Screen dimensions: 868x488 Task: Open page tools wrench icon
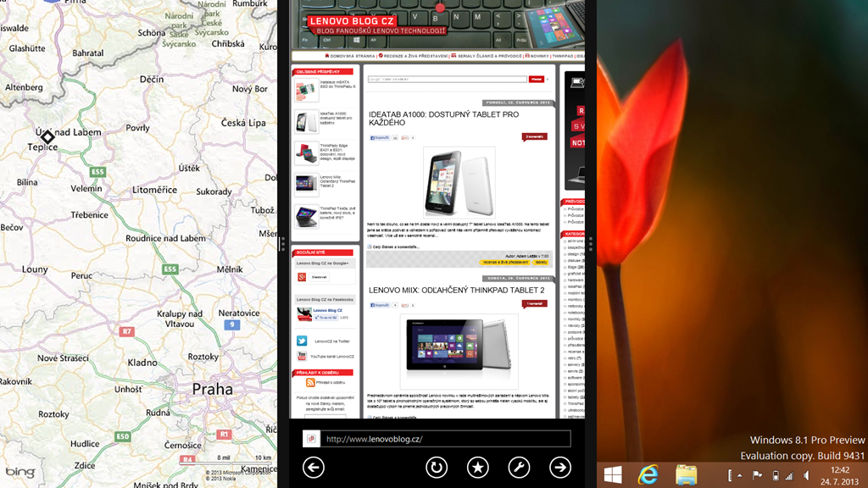[519, 467]
